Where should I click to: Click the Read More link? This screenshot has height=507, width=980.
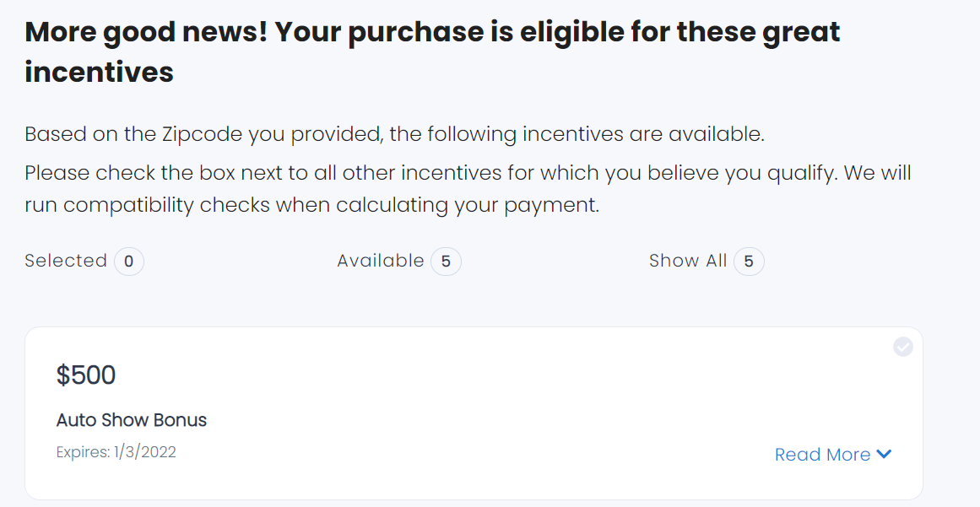pos(822,454)
